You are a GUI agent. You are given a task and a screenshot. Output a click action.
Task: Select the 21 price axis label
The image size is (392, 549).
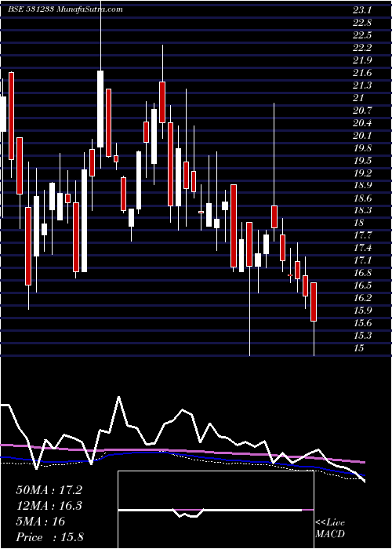point(358,98)
